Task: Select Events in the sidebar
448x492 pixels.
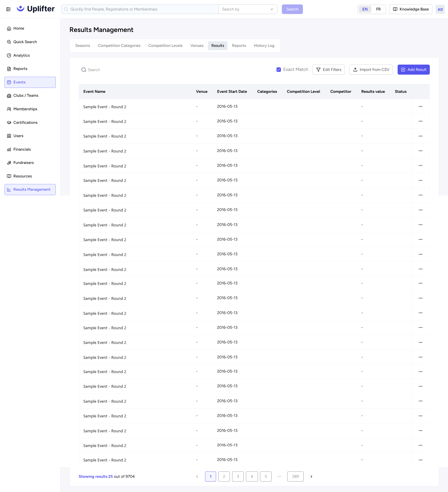Action: tap(30, 82)
